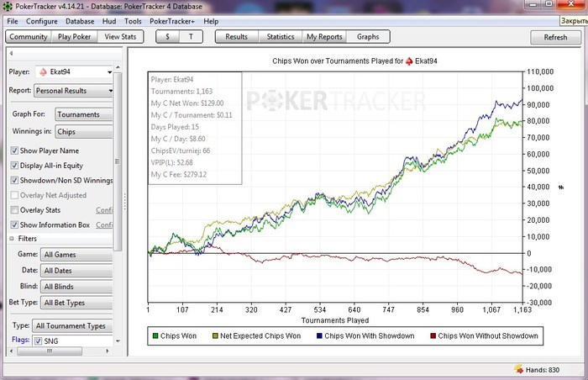This screenshot has height=380, width=588.
Task: Click the sidebar vertical scrollbar thumb
Action: pyautogui.click(x=118, y=161)
